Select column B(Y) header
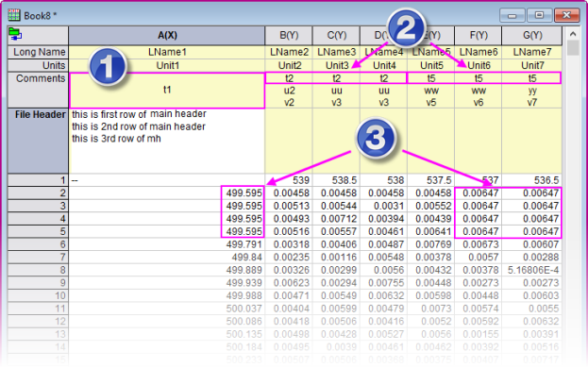 [x=289, y=36]
